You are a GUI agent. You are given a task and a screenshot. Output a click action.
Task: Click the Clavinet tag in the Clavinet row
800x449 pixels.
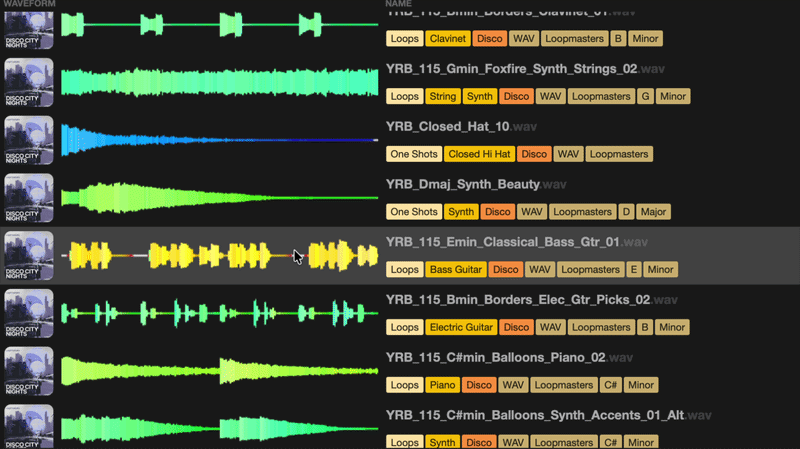point(447,39)
